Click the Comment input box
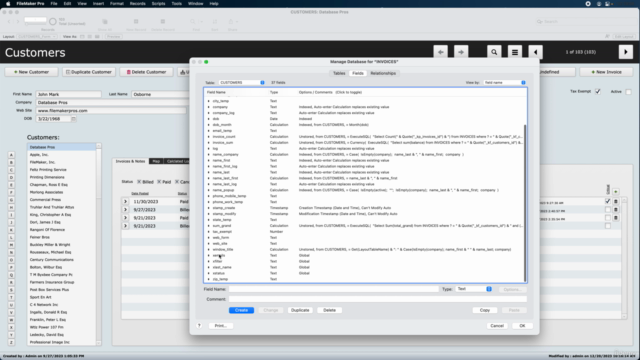This screenshot has height=360, width=640. pos(378,299)
